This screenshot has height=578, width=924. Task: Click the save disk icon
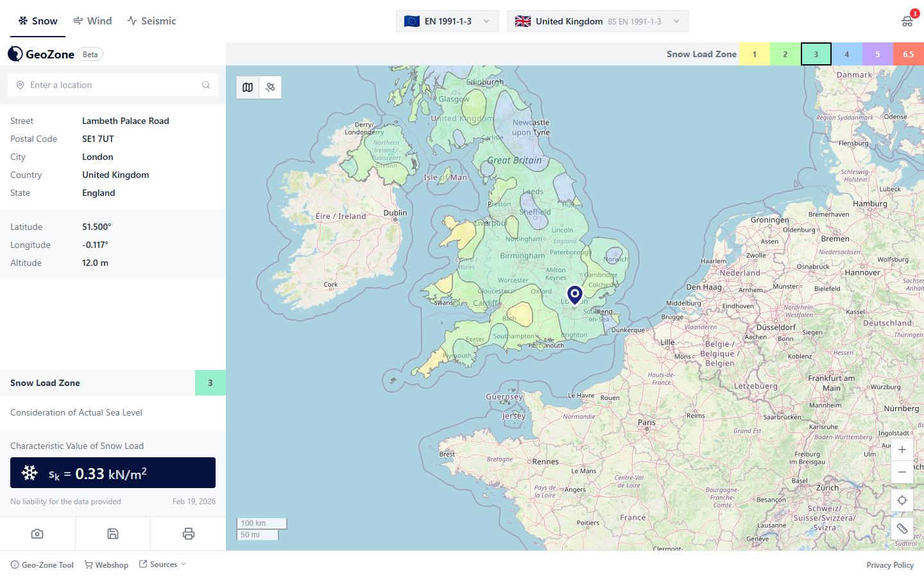(x=113, y=534)
